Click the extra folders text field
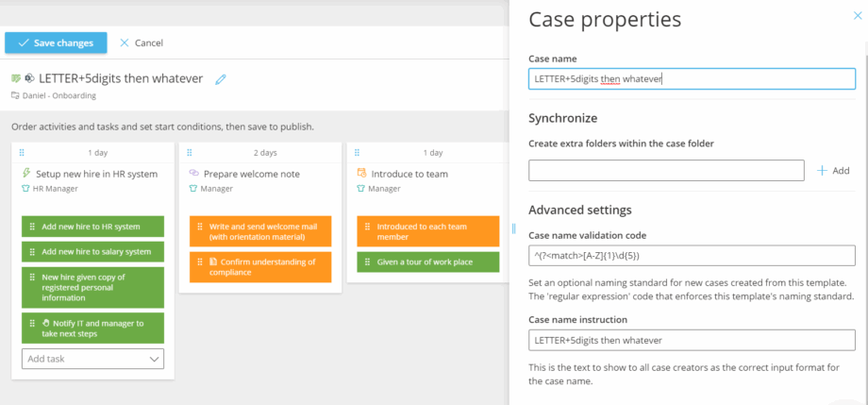The width and height of the screenshot is (868, 405). [666, 170]
